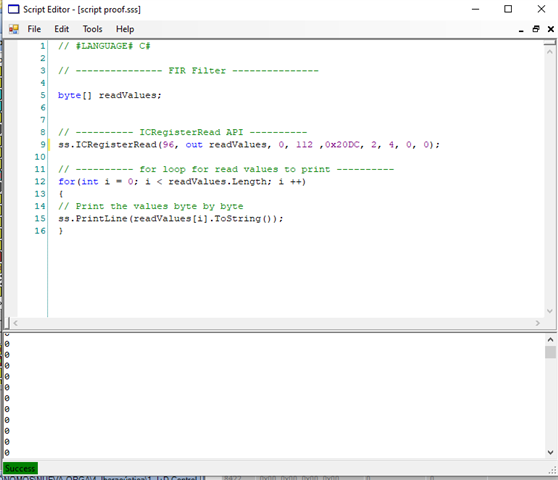This screenshot has height=480, width=558.
Task: Open the File menu
Action: 34,29
